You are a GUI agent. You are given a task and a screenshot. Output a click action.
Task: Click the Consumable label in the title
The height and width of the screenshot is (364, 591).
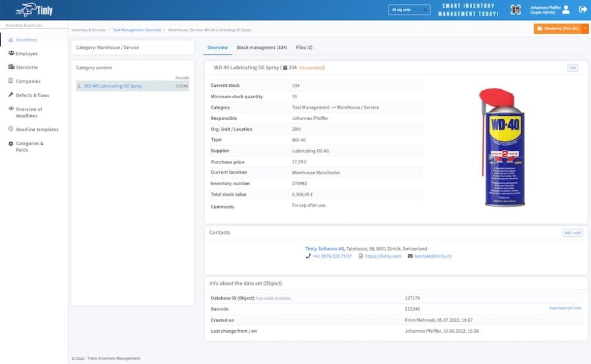click(x=311, y=68)
